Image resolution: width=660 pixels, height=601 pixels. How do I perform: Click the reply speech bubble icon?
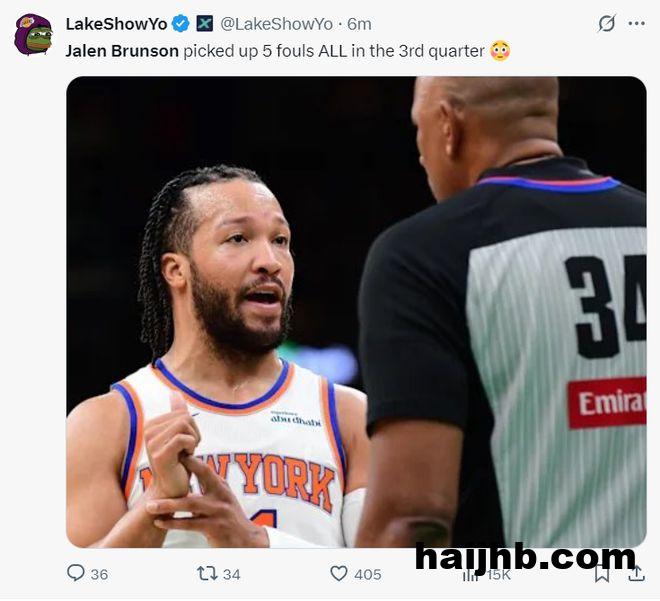click(x=76, y=573)
